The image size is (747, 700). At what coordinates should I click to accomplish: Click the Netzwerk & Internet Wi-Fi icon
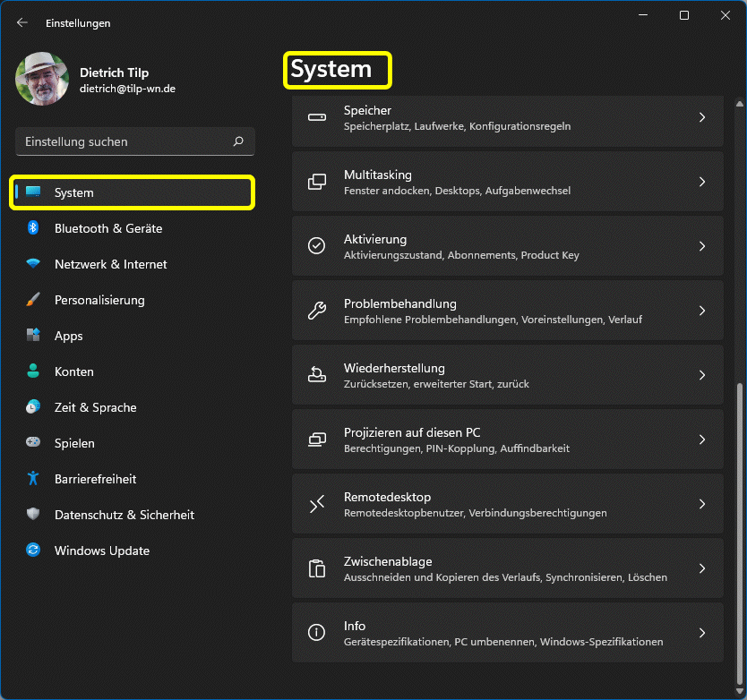(33, 264)
